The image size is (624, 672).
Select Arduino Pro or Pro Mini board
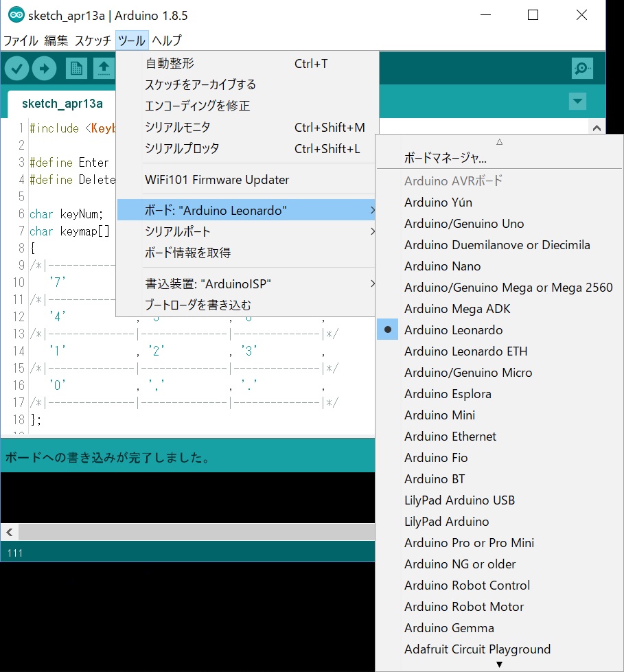click(499, 542)
